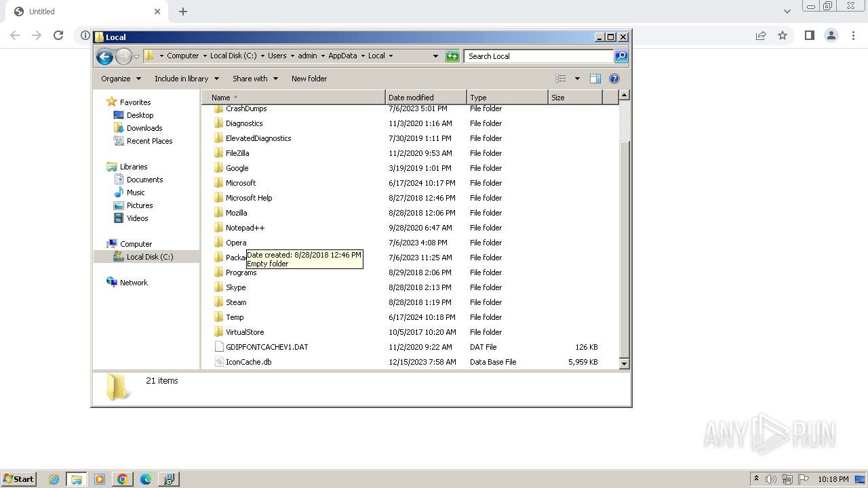This screenshot has width=868, height=488.
Task: Select the Google folder icon
Action: pyautogui.click(x=218, y=168)
